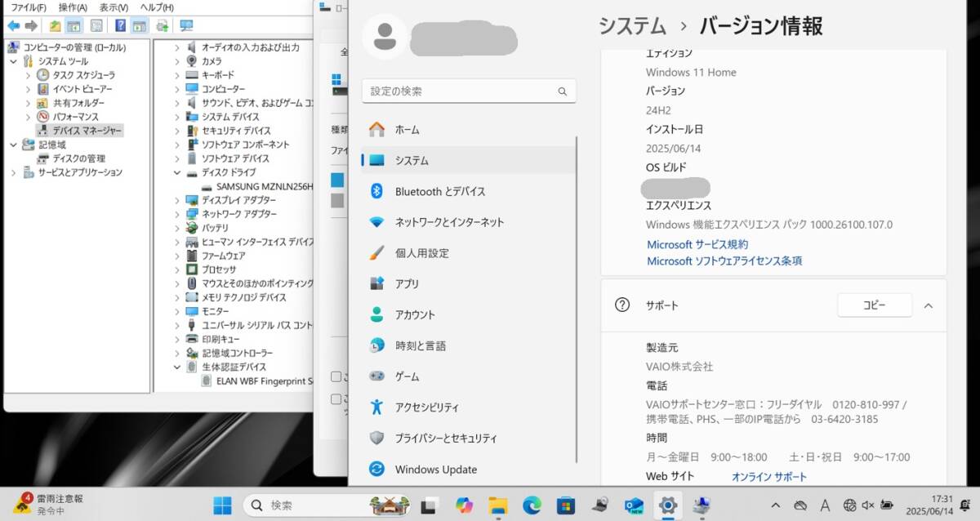Screen dimensions: 980x521
Task: Expand タスク スケジューラ in the left tree
Action: click(28, 75)
